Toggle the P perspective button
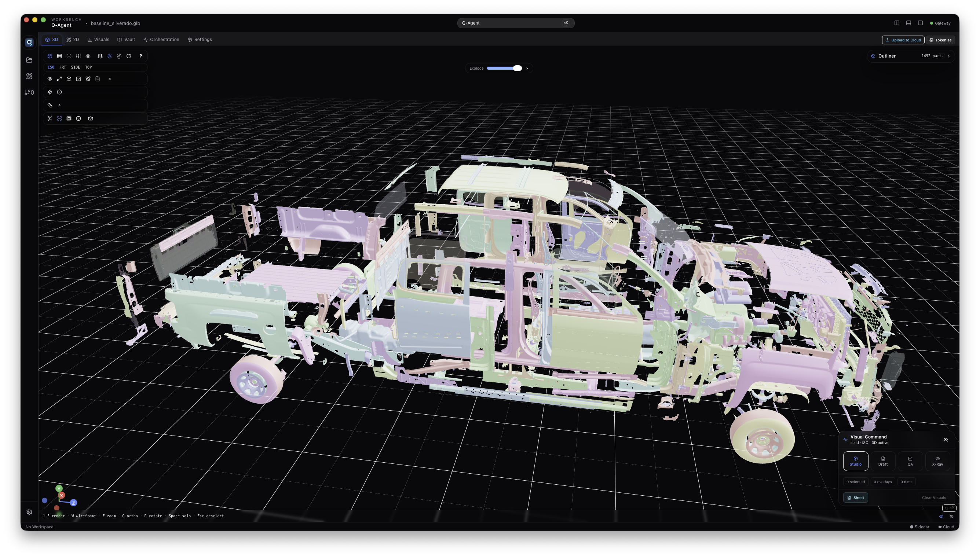The height and width of the screenshot is (558, 980). (141, 56)
